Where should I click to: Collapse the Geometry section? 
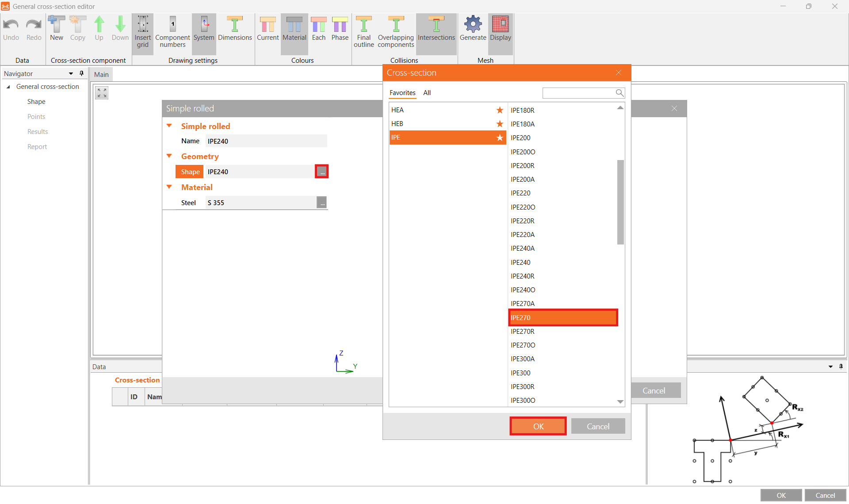169,156
